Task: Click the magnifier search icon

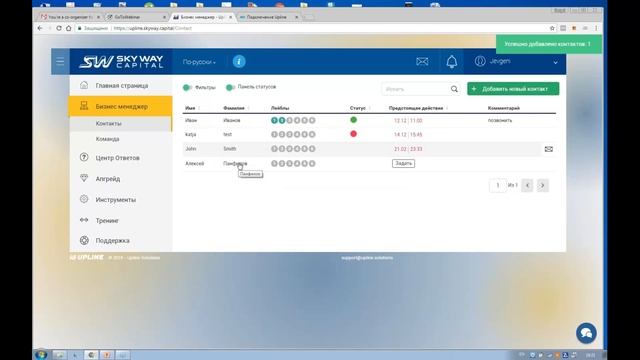Action: click(454, 89)
